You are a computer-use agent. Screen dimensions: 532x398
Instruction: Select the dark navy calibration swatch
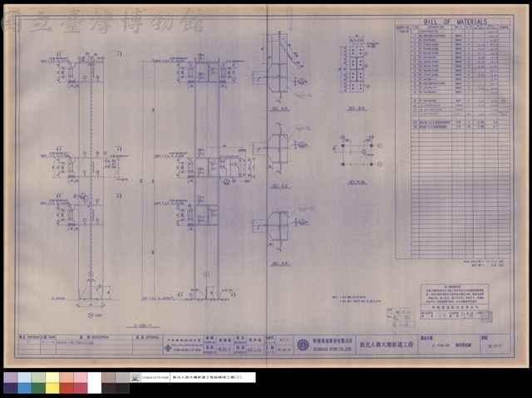tap(11, 388)
